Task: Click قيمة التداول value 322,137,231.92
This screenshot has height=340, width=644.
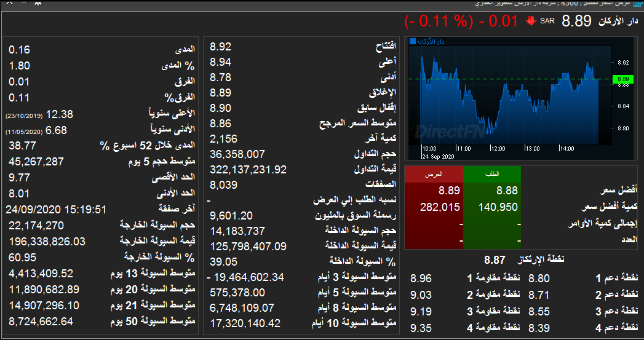Action: tap(248, 170)
